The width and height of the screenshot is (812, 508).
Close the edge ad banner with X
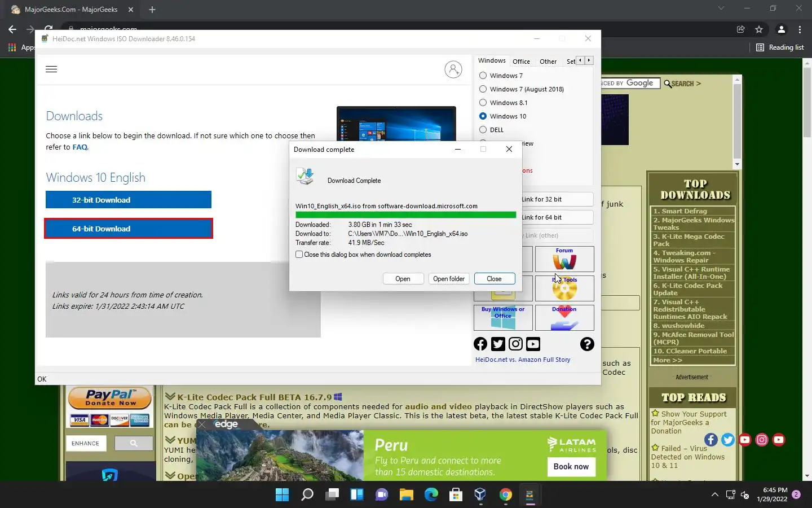pos(202,424)
